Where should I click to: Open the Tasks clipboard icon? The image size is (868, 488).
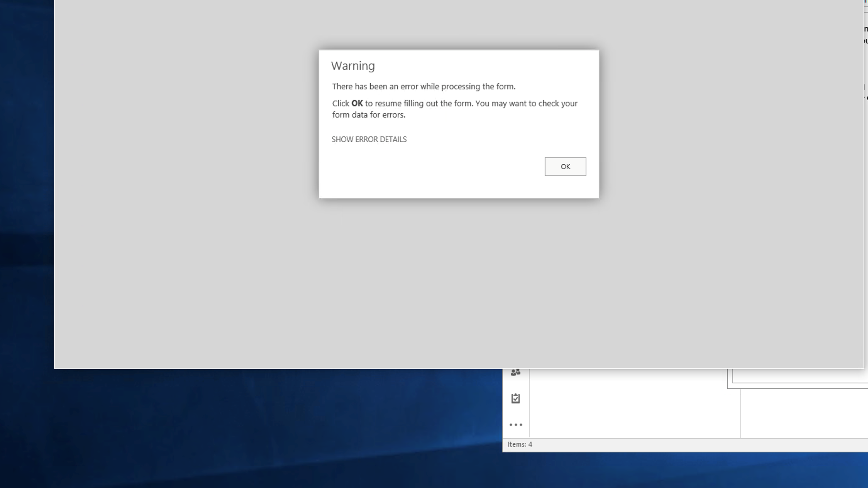(515, 398)
